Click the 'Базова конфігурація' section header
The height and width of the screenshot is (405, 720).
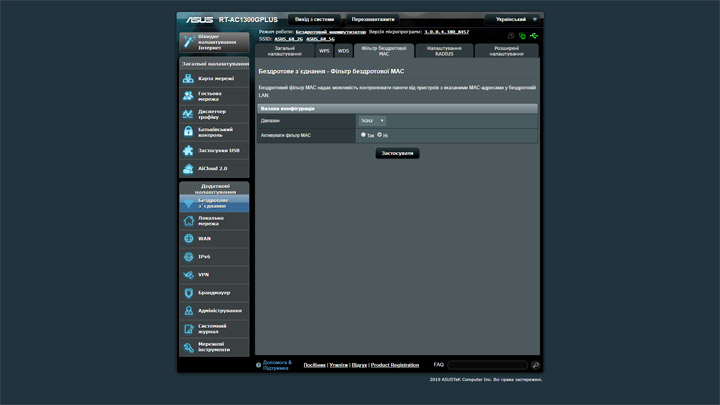(x=397, y=109)
